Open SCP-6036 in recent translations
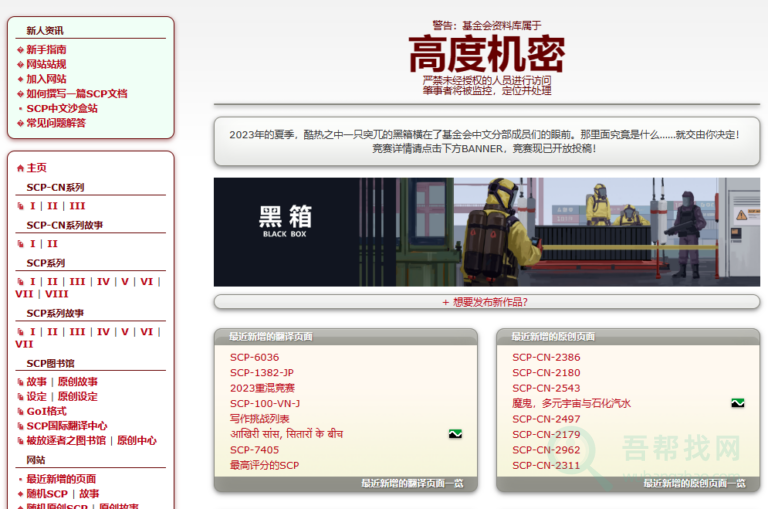The image size is (768, 509). (x=254, y=357)
